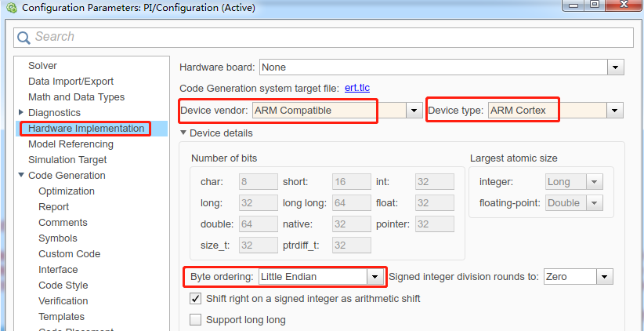Open Report under Code Generation
This screenshot has width=644, height=331.
(53, 207)
